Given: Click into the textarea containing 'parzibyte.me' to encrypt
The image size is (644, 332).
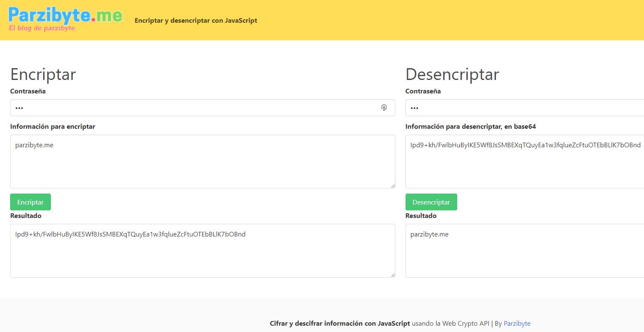Looking at the screenshot, I should pyautogui.click(x=202, y=162).
